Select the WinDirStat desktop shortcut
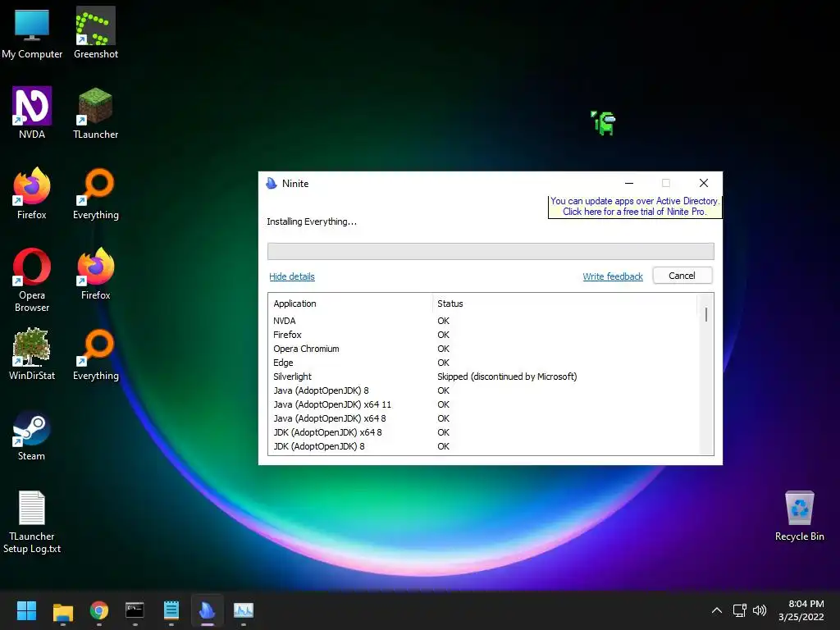Image resolution: width=840 pixels, height=630 pixels. click(x=32, y=354)
